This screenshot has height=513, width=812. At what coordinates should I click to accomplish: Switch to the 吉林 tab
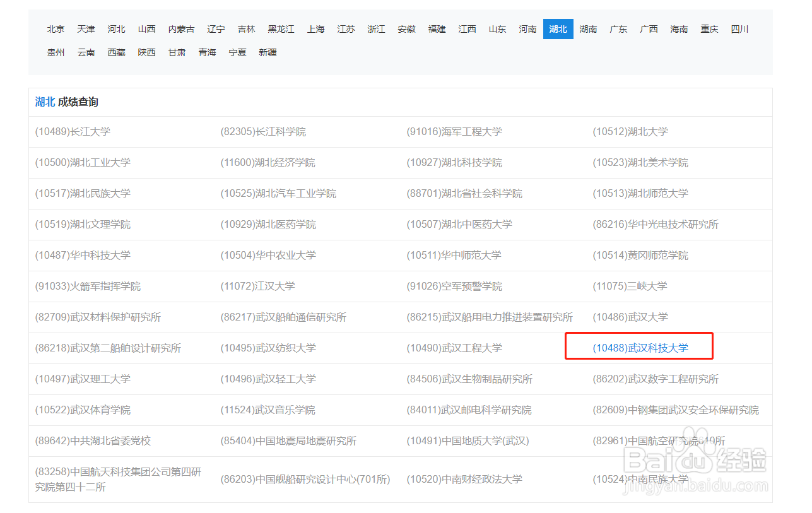pos(246,29)
